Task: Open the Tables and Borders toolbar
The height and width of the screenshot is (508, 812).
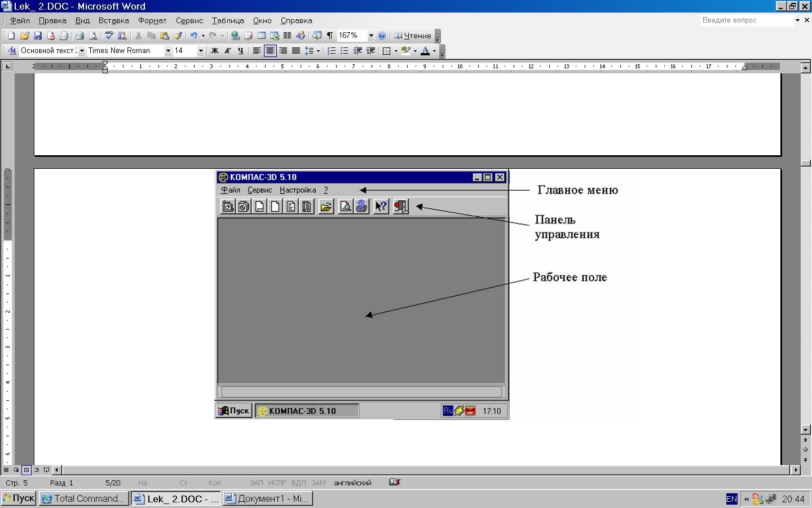Action: 248,36
